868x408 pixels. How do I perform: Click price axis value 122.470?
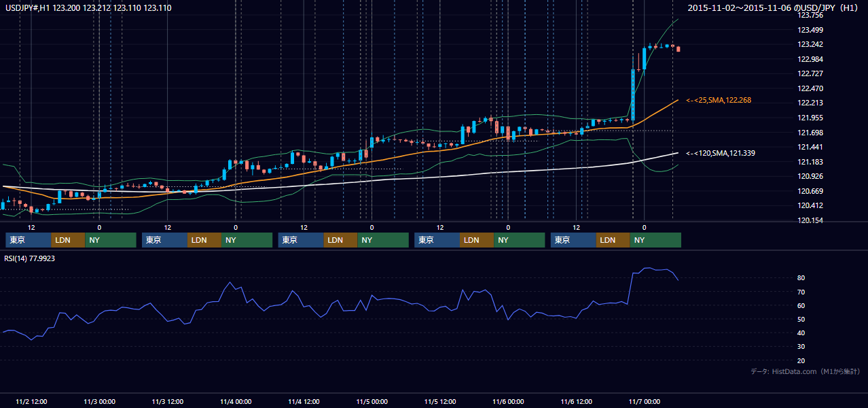pyautogui.click(x=811, y=88)
